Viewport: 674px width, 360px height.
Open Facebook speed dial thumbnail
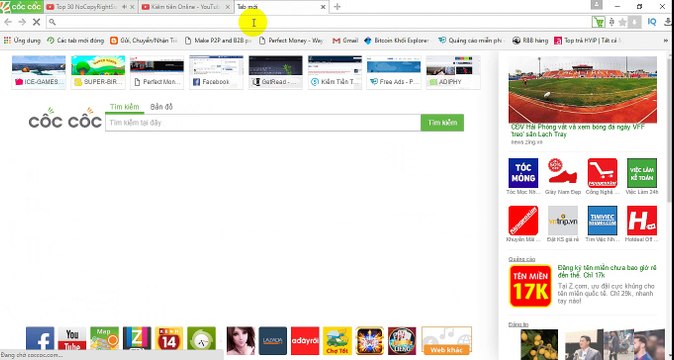coord(216,72)
